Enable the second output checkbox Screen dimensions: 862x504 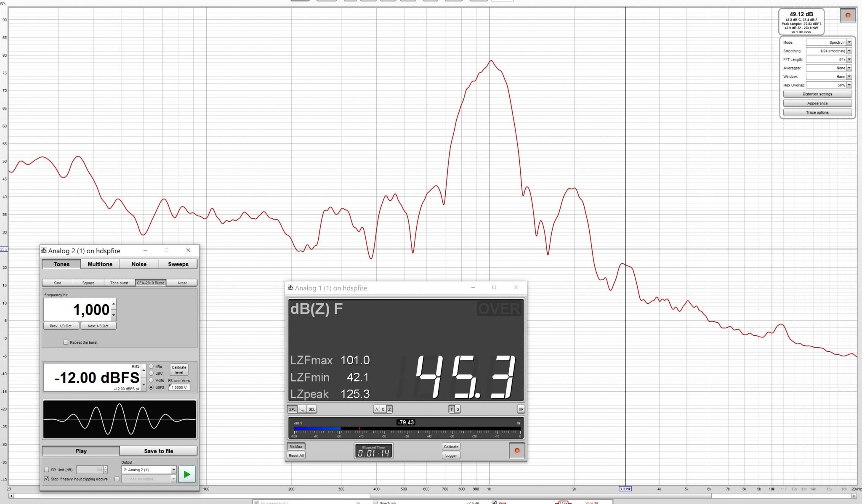click(x=117, y=479)
